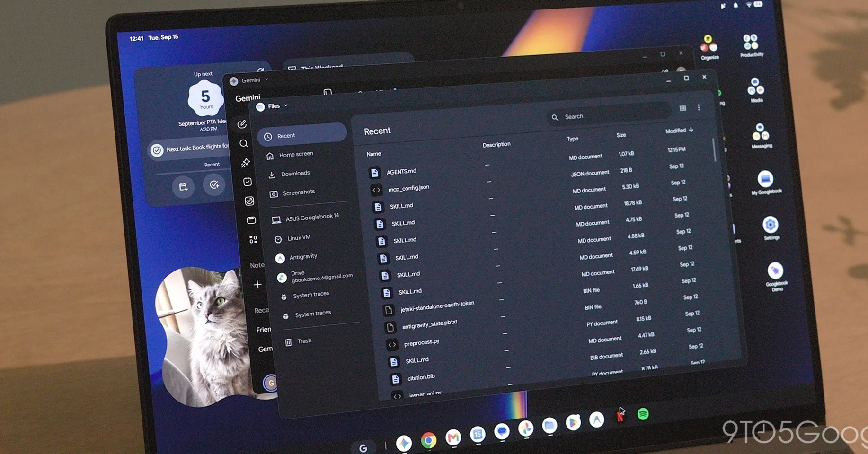This screenshot has height=454, width=868.
Task: Add a calendar event from the Up next widget
Action: point(183,187)
